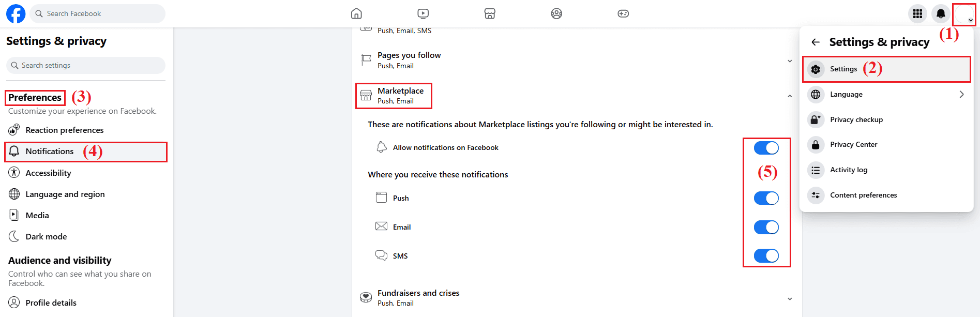Image resolution: width=980 pixels, height=317 pixels.
Task: Open the apps grid menu icon
Action: click(x=917, y=14)
